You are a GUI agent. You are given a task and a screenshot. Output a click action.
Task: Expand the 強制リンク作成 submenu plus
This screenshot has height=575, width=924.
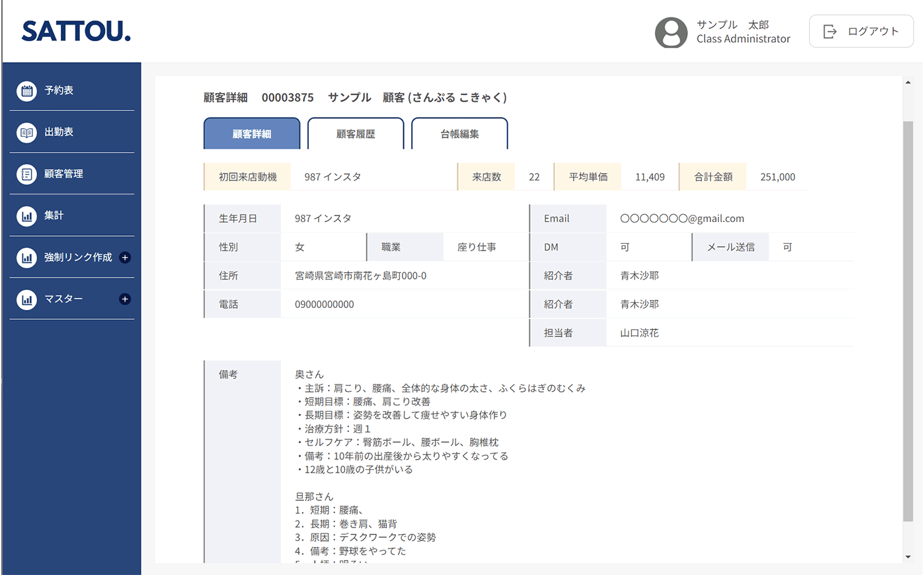coord(125,258)
